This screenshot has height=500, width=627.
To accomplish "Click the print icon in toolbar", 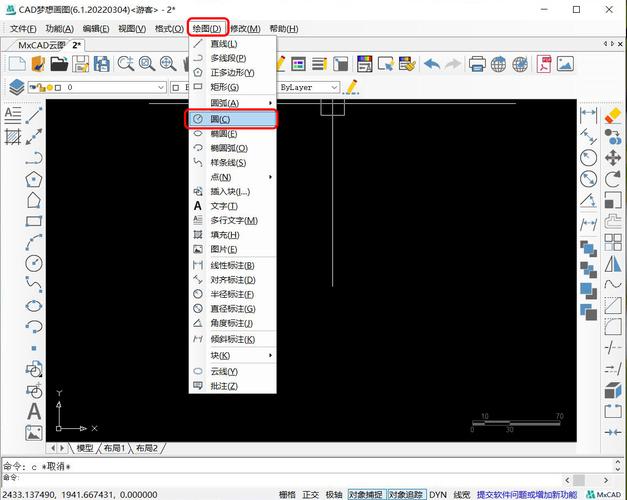I will pos(477,64).
